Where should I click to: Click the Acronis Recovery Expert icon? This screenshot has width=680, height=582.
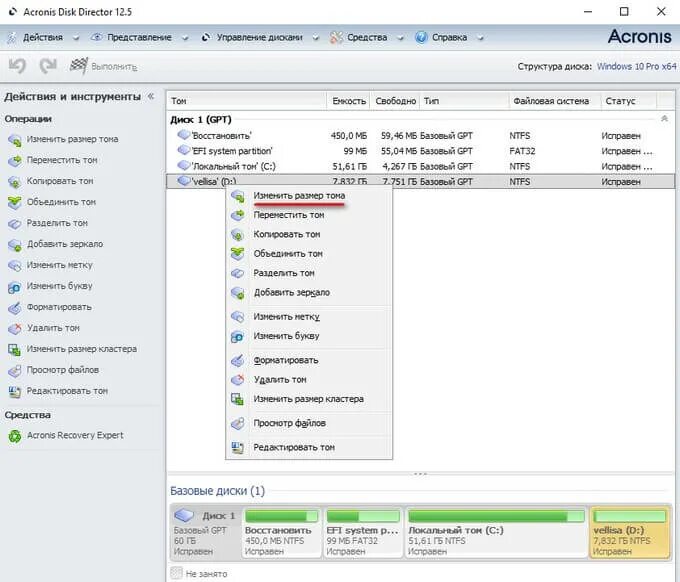pyautogui.click(x=15, y=436)
